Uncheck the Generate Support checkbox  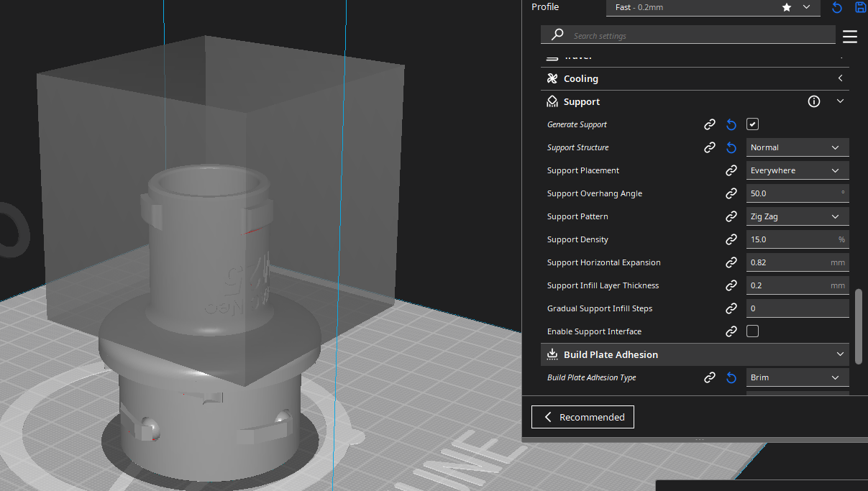[x=752, y=124]
